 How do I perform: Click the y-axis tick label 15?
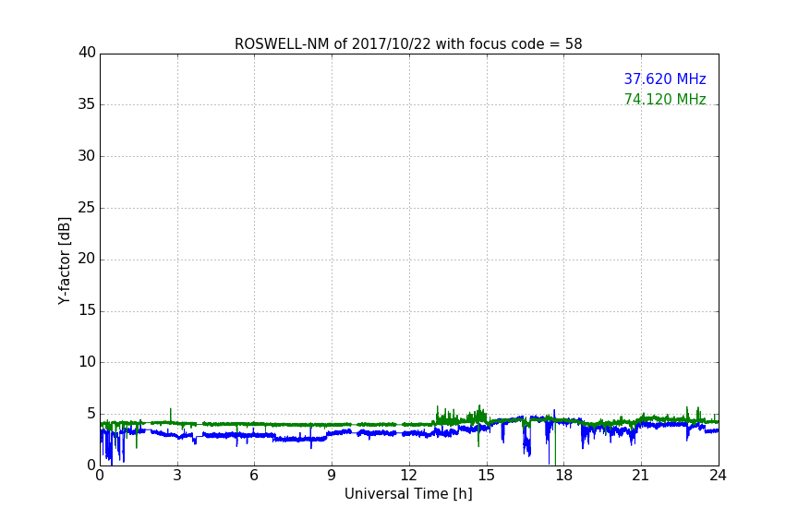click(87, 310)
